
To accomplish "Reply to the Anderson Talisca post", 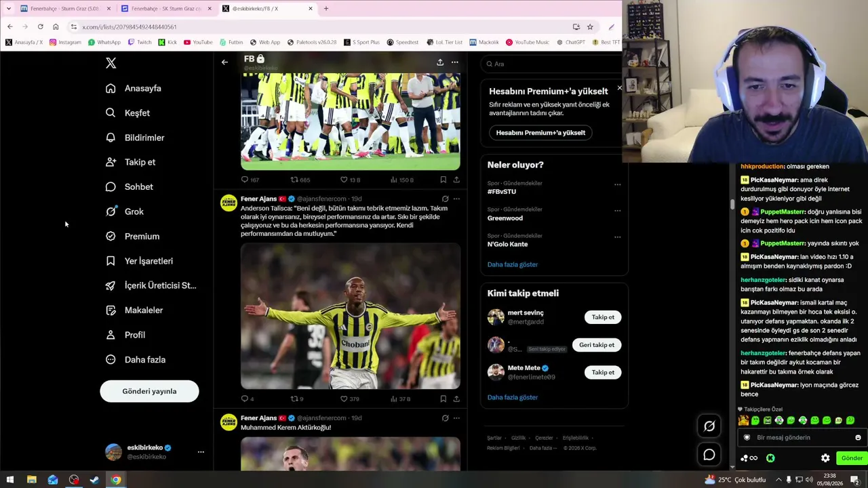I will 245,399.
